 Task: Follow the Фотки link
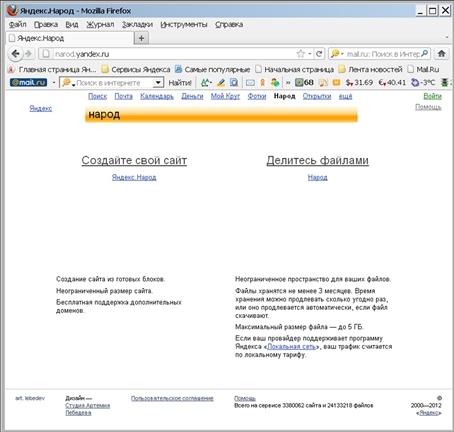pyautogui.click(x=257, y=96)
